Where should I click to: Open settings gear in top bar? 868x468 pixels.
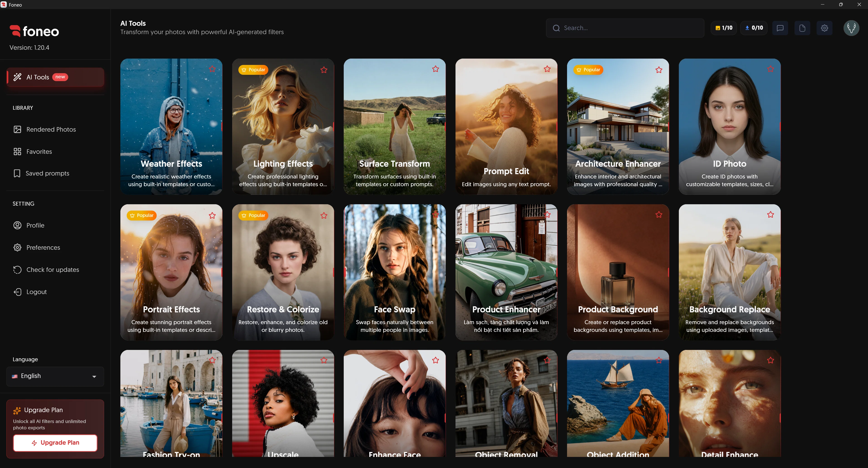825,28
